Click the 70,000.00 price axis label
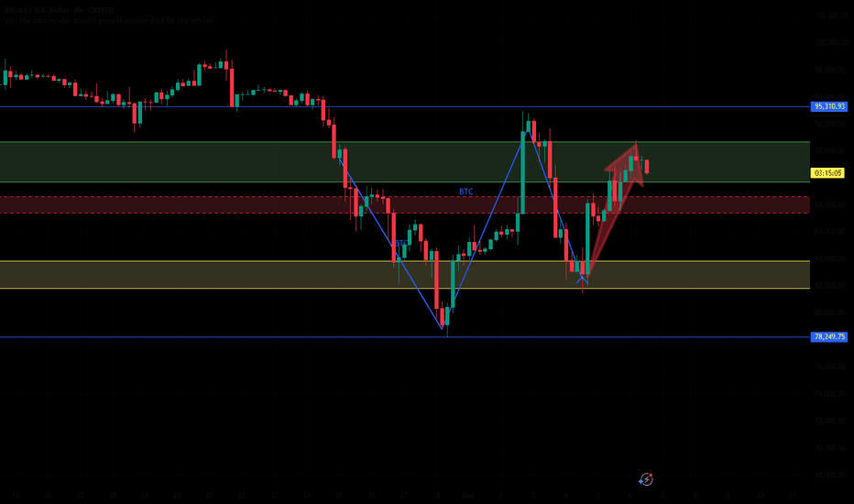This screenshot has width=854, height=504. click(831, 448)
